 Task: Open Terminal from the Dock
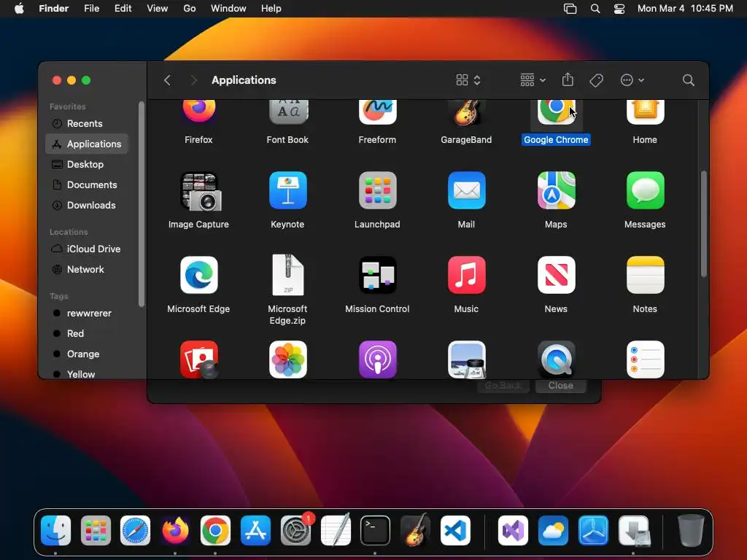(376, 531)
